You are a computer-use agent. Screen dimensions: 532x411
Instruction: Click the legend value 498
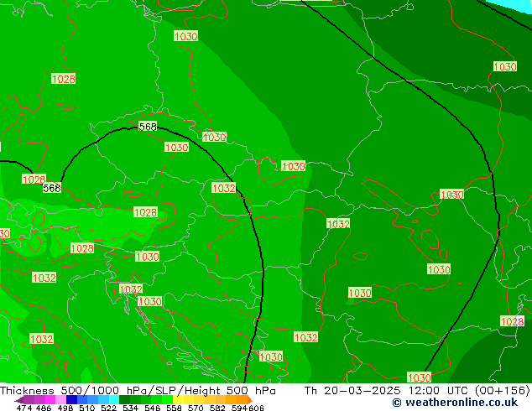(65, 408)
